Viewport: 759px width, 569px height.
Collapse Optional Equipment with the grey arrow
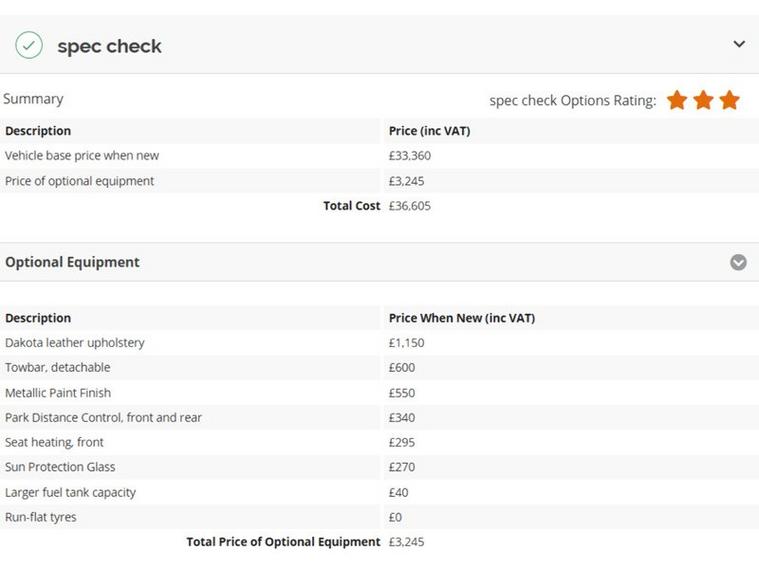[738, 262]
